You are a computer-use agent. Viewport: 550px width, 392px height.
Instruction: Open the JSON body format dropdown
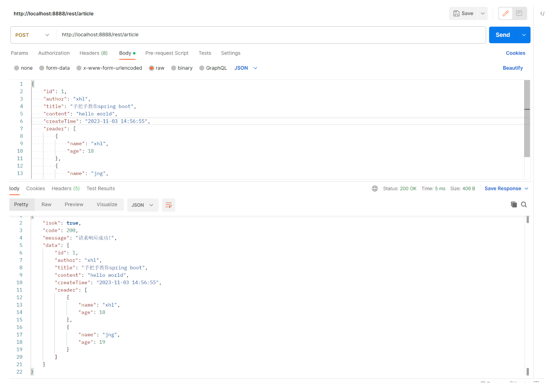click(245, 68)
